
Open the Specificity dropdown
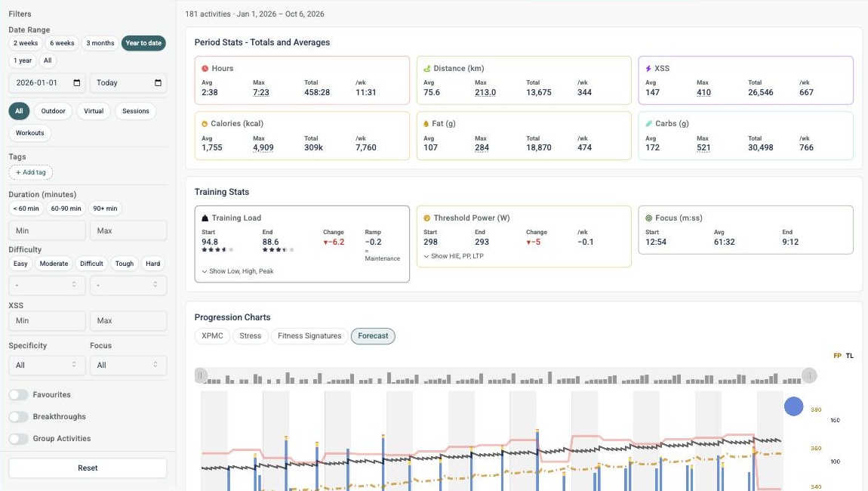tap(47, 365)
